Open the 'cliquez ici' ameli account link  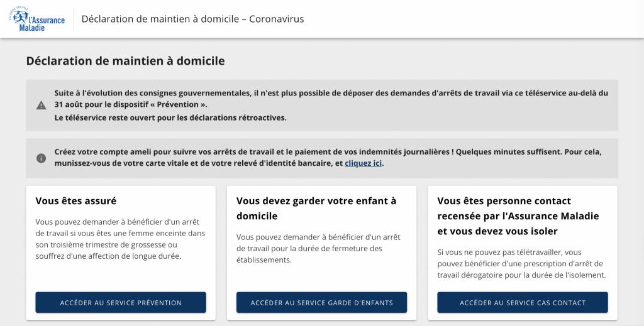364,163
